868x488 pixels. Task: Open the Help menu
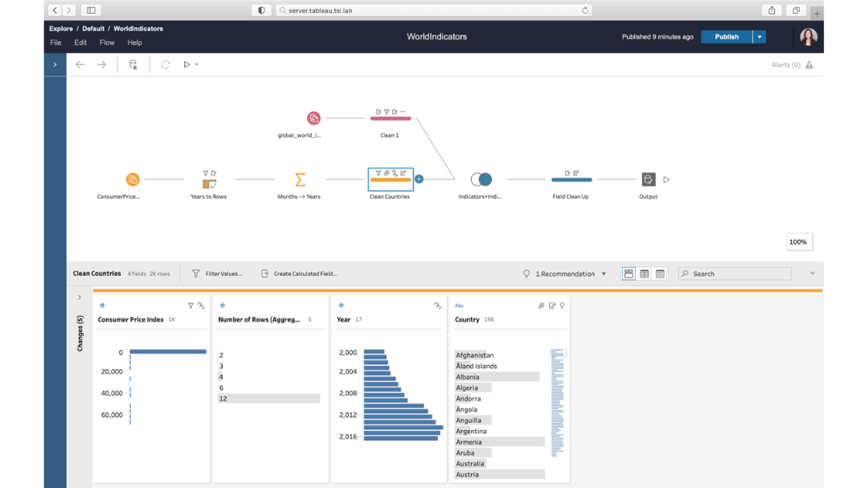click(134, 43)
